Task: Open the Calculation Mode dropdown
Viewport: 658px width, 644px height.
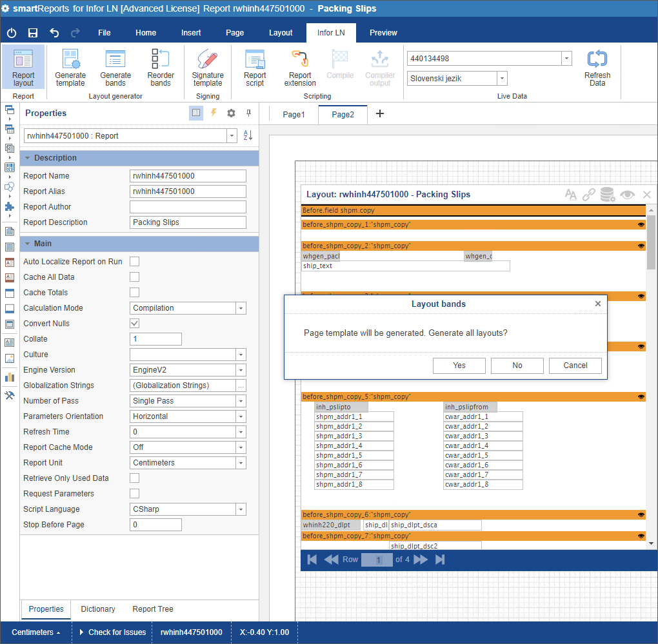Action: (x=241, y=308)
